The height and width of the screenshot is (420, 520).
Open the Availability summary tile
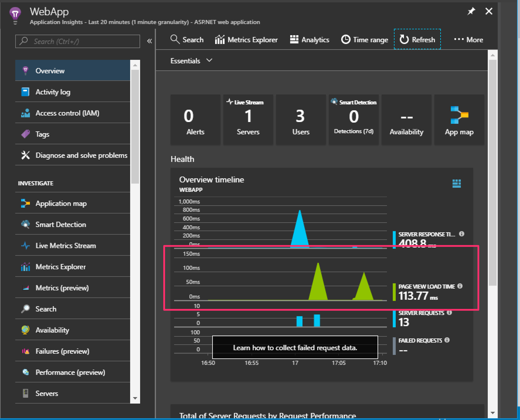point(406,119)
